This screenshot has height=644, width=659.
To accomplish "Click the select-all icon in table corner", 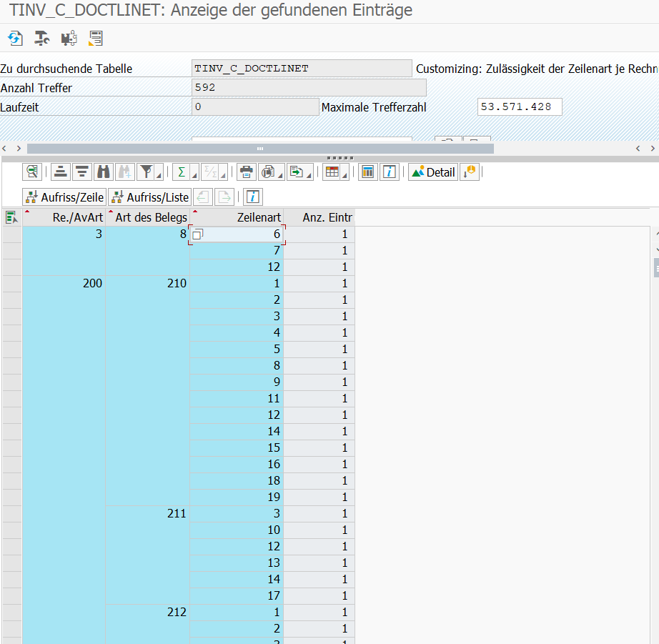I will [x=11, y=217].
